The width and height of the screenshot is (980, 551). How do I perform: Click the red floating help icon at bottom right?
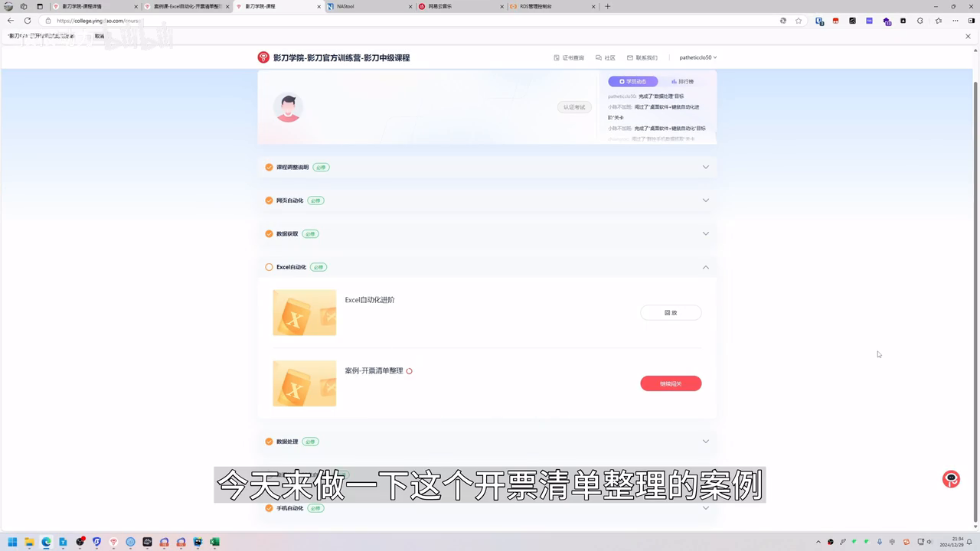pyautogui.click(x=950, y=478)
